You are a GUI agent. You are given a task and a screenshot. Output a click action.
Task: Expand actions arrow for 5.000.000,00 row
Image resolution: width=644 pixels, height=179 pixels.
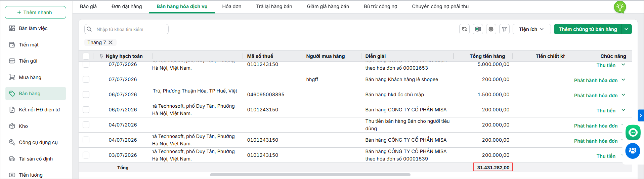point(623,65)
